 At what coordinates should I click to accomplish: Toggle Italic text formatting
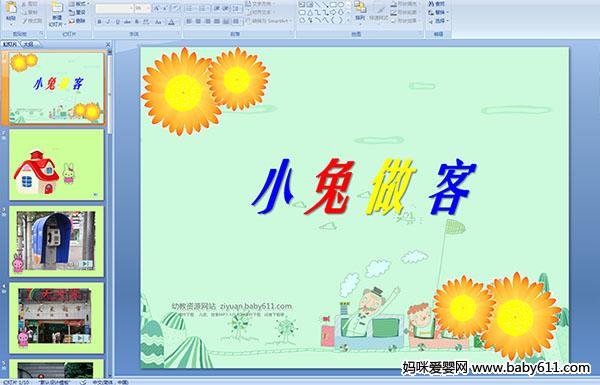click(108, 22)
